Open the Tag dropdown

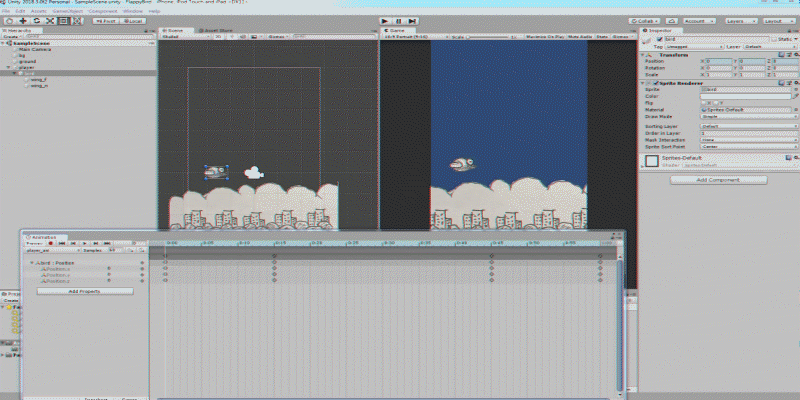pyautogui.click(x=694, y=46)
